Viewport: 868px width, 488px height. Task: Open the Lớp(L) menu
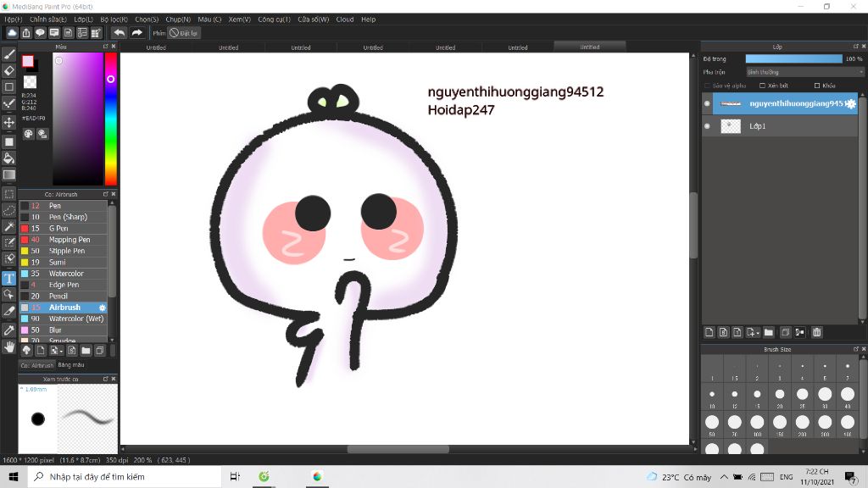pos(84,19)
